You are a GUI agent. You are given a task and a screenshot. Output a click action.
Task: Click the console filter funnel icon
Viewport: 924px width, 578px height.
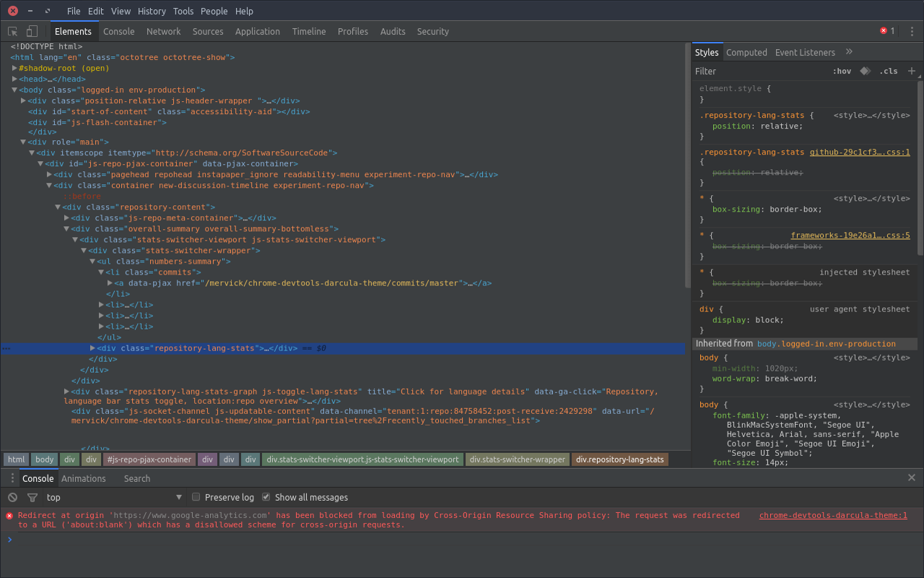(32, 497)
